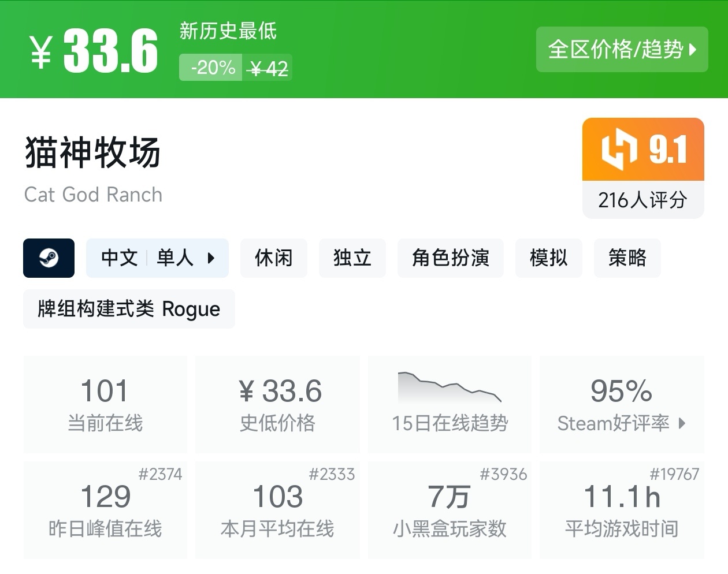Click the 昨日峰值在线 129 stat
This screenshot has width=728, height=574.
click(105, 510)
